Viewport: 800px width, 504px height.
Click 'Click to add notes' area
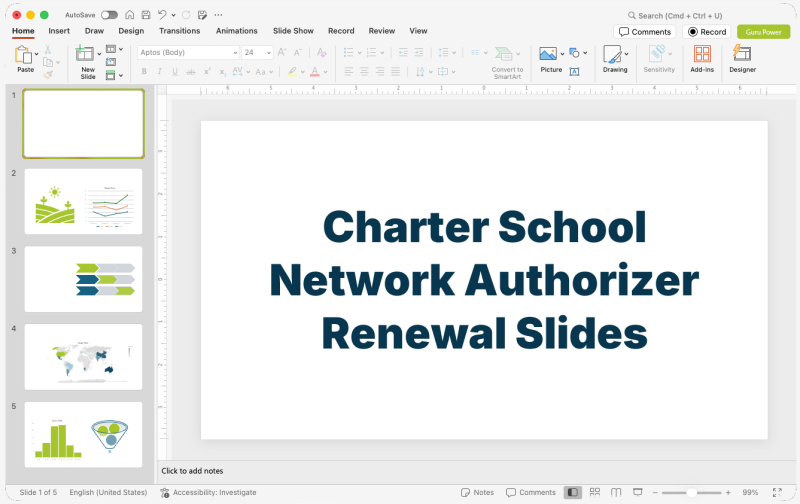(x=192, y=471)
